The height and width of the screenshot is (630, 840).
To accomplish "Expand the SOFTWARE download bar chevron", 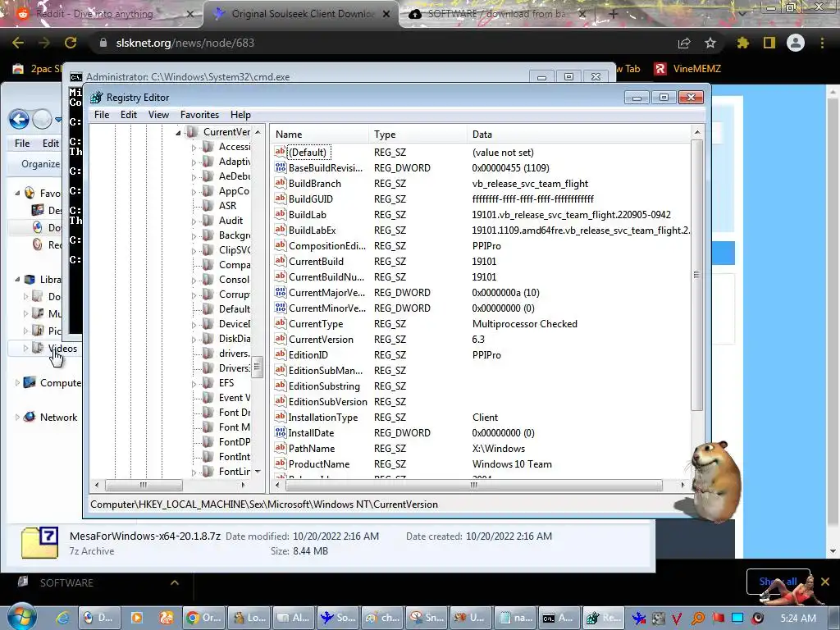I will tap(175, 582).
